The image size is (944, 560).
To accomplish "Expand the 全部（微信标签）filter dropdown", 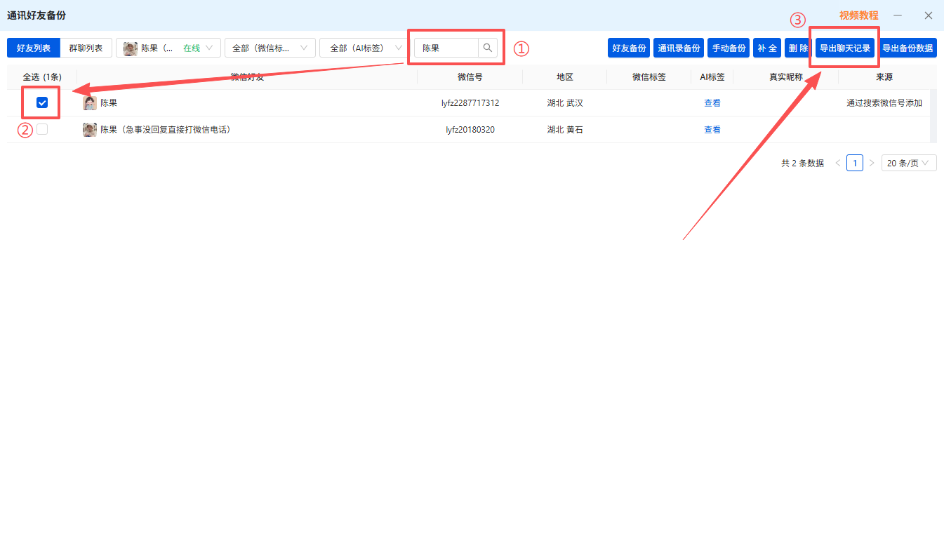I will click(270, 48).
